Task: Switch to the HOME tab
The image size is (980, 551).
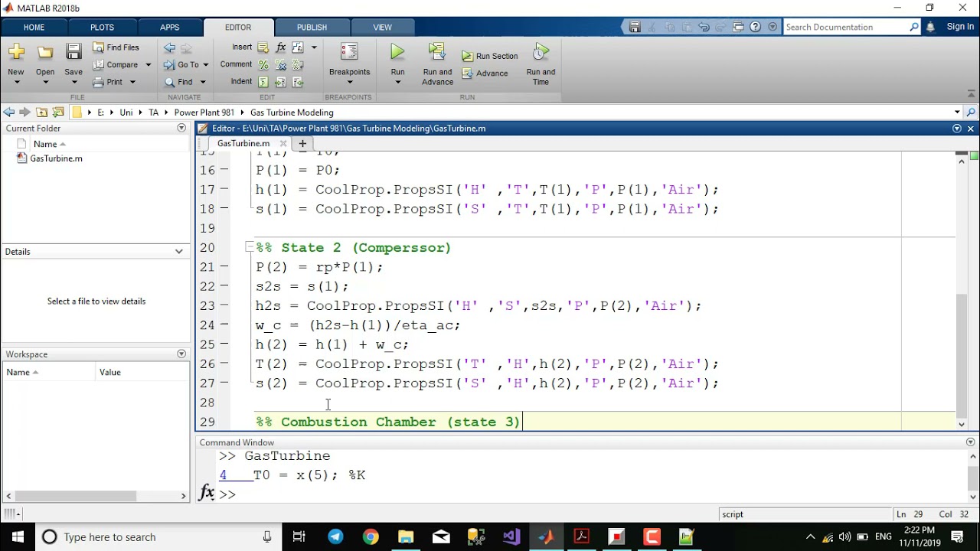Action: click(x=34, y=28)
